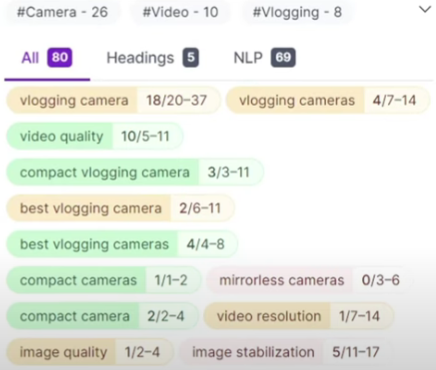Click the 'mirrorless cameras' keyword chip
This screenshot has height=370, width=436.
tap(310, 280)
